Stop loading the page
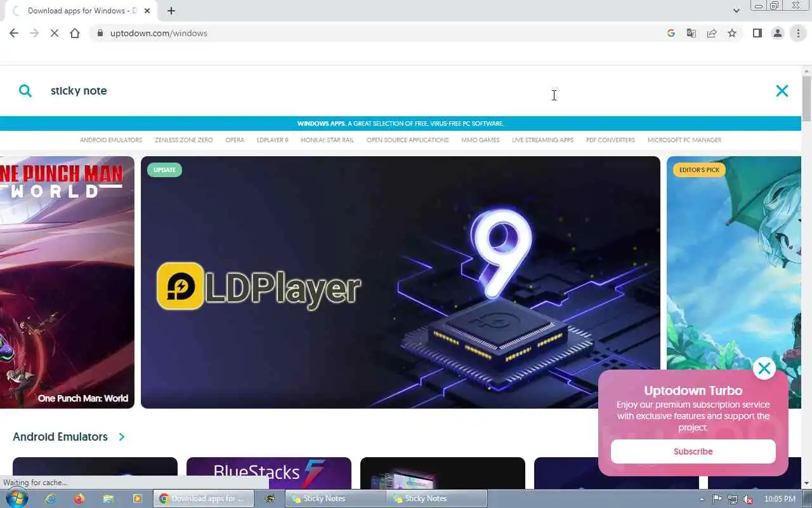Image resolution: width=812 pixels, height=508 pixels. [55, 33]
